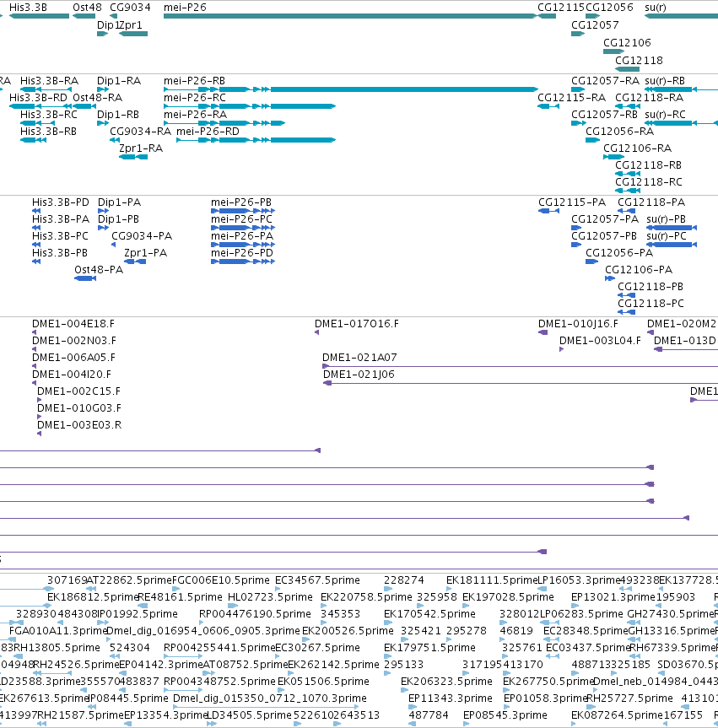Open the Ost48-RA transcript label
718x728 pixels.
click(98, 98)
